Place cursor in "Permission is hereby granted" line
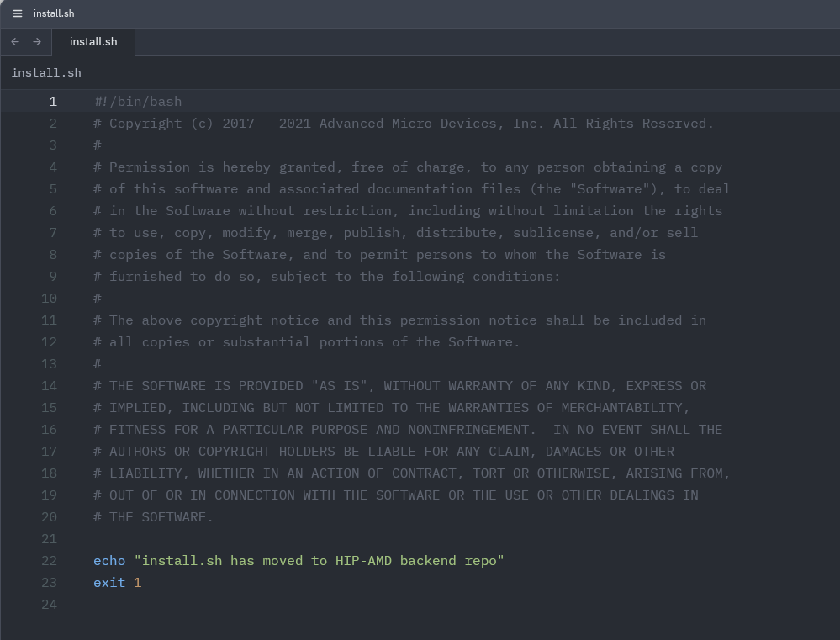840x640 pixels. point(408,167)
